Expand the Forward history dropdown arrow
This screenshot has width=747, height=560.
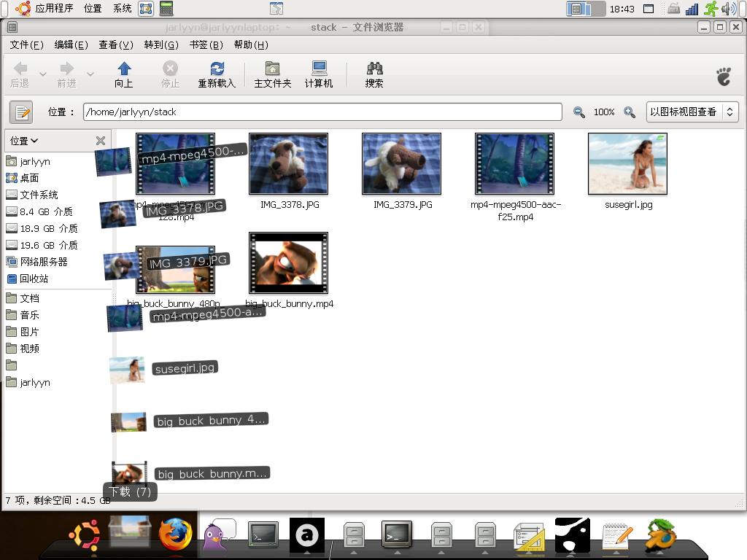[90, 74]
